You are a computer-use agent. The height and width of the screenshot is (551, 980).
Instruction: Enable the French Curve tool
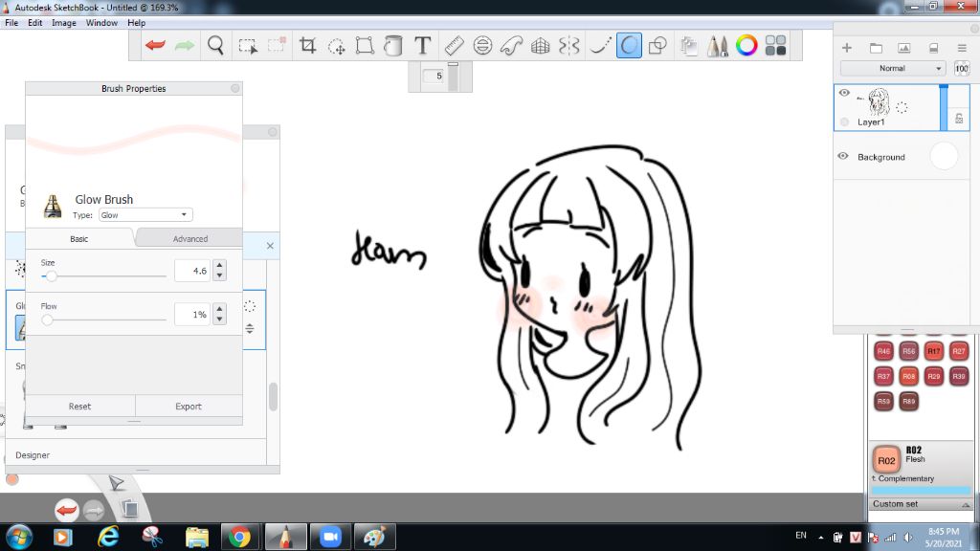(x=511, y=46)
